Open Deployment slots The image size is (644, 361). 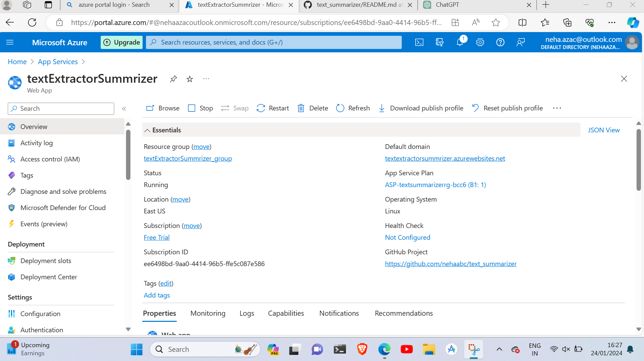[62, 261]
